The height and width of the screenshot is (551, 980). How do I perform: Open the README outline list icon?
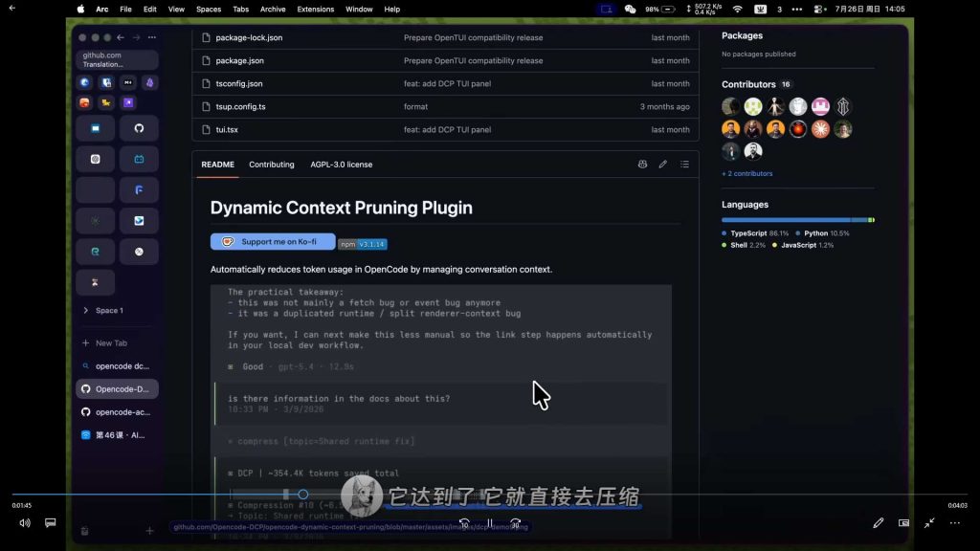pos(685,165)
